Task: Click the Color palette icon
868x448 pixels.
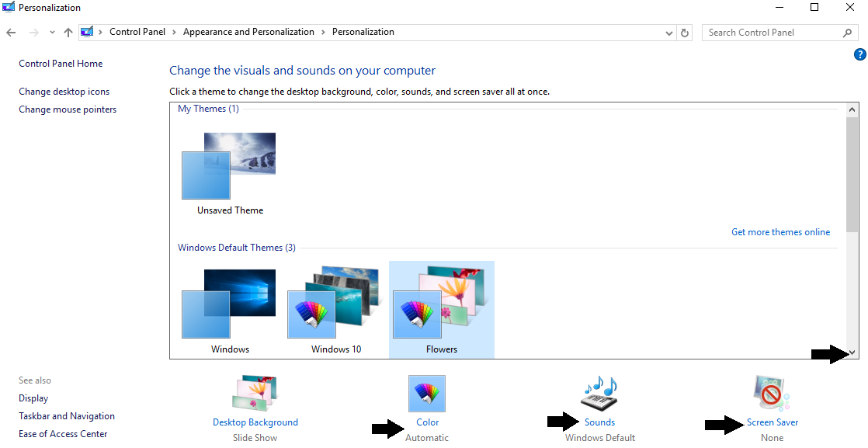Action: 427,394
